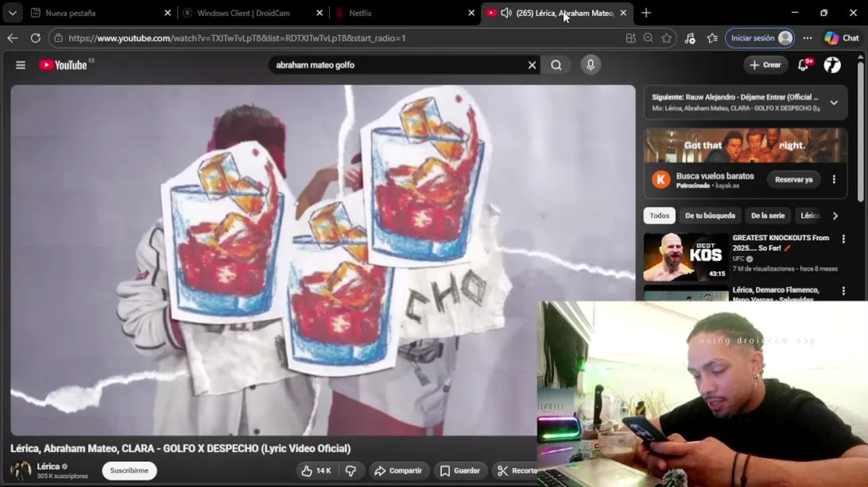Click the GREATEST KNOCKOUTS video title
This screenshot has height=487, width=868.
pyautogui.click(x=781, y=243)
